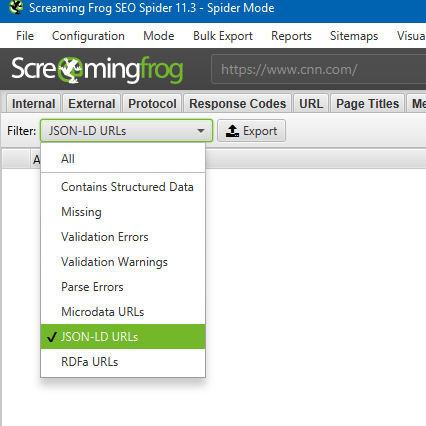The image size is (426, 426).
Task: Pick the Microdata URLs filter
Action: (123, 312)
